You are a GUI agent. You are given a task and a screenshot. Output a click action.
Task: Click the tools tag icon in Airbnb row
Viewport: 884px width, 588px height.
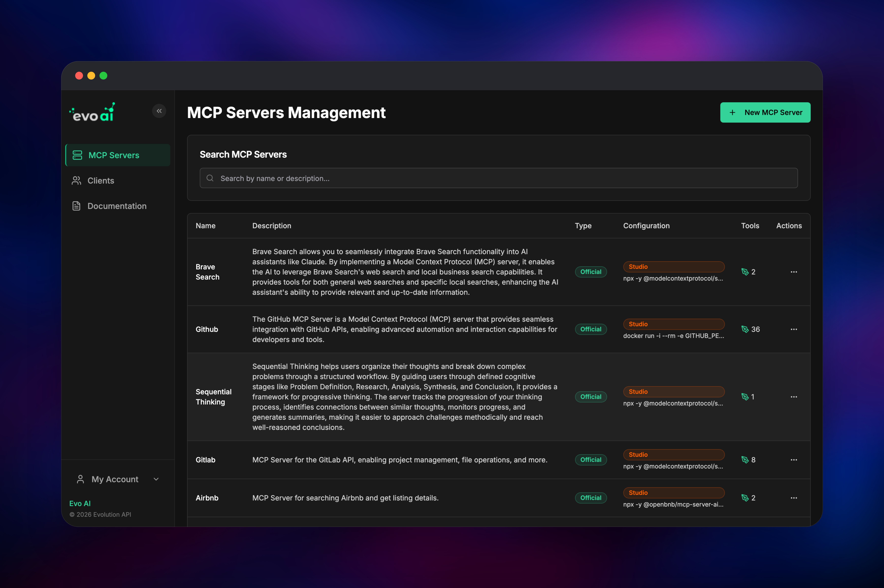[745, 498]
